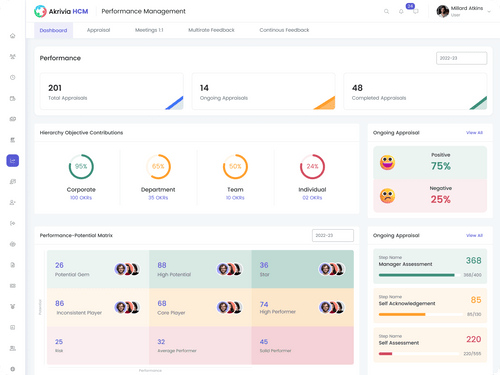Click the Self Acknowledgement progress bar
500x375 pixels.
tap(421, 314)
